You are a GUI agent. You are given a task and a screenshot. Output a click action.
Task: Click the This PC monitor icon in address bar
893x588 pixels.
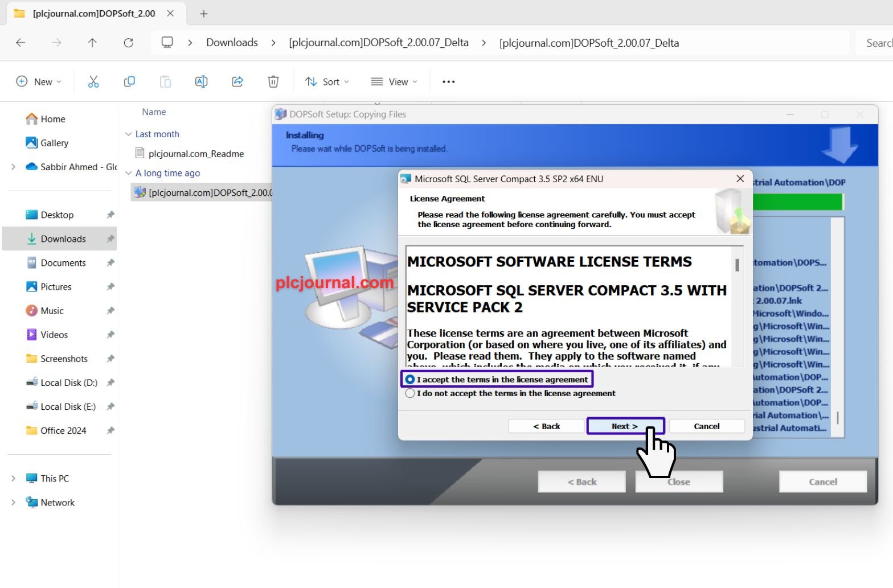[x=167, y=43]
